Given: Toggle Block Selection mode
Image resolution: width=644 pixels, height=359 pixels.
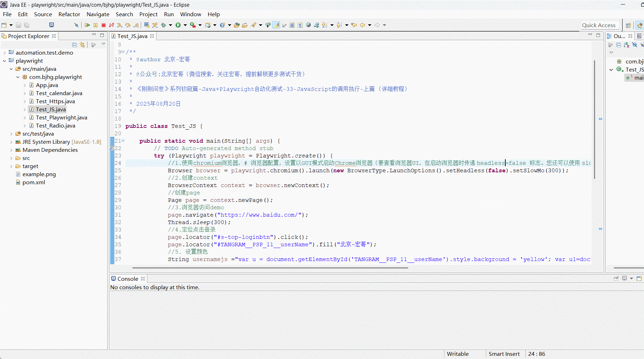Looking at the screenshot, I should 292,25.
